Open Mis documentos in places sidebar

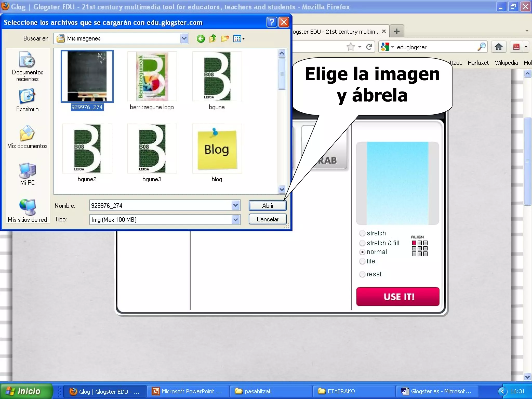(27, 137)
